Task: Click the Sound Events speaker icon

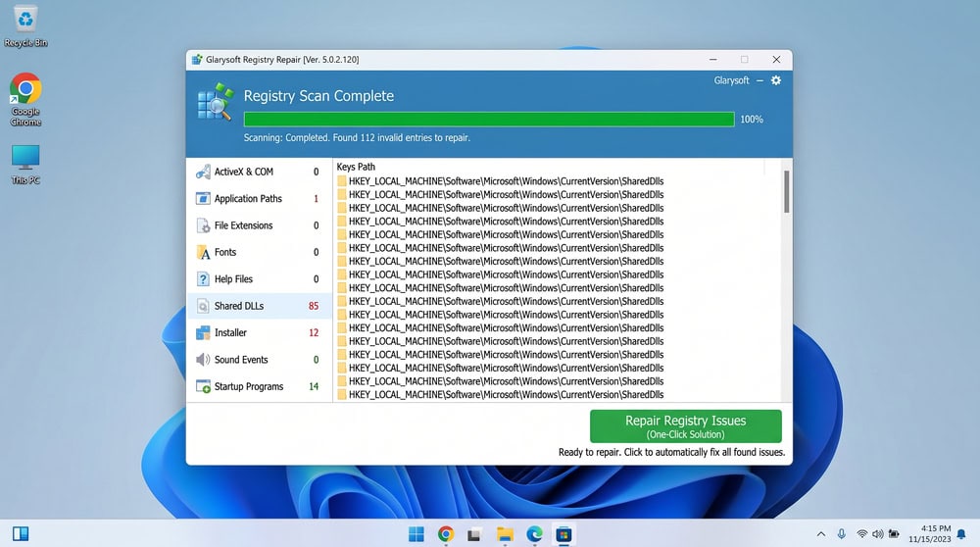Action: tap(203, 360)
